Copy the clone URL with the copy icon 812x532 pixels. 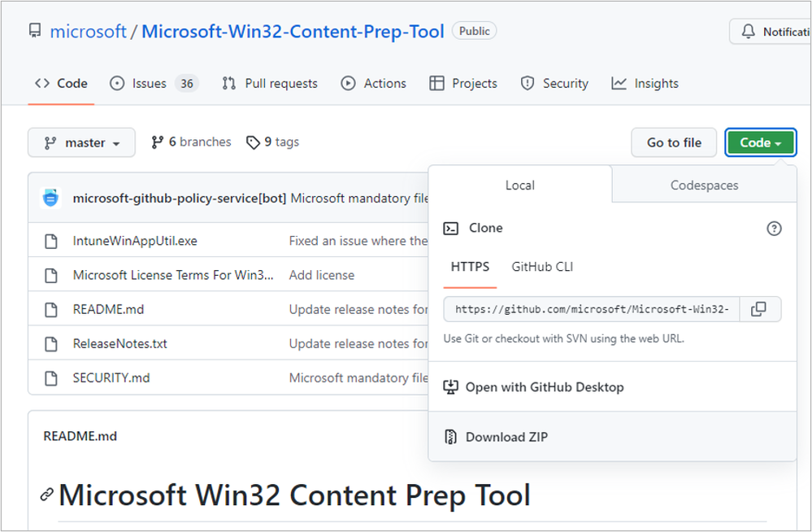click(x=760, y=310)
